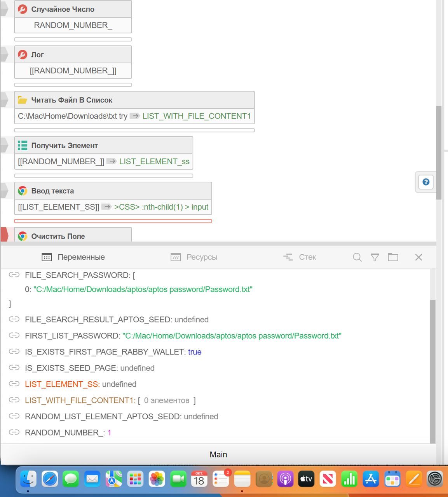This screenshot has width=448, height=497.
Task: Click link icon beside LIST_ELEMENT_SS variable
Action: click(14, 384)
